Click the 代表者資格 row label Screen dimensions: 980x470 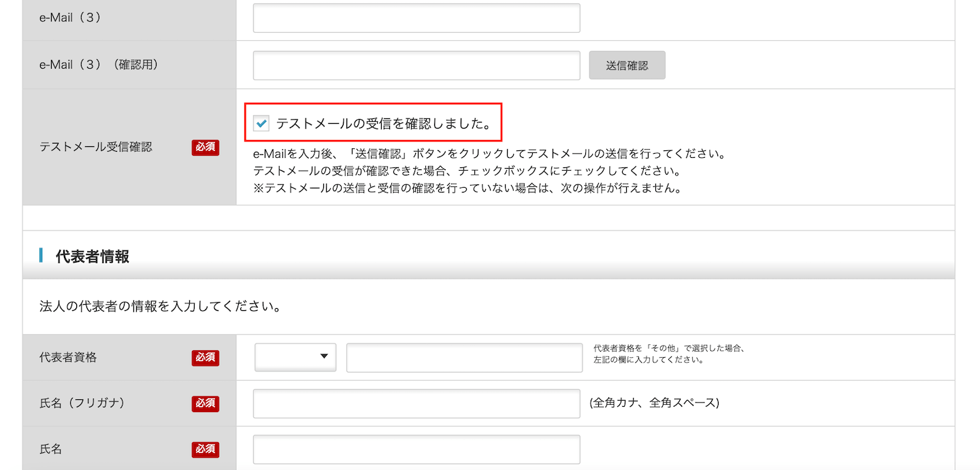pyautogui.click(x=68, y=357)
